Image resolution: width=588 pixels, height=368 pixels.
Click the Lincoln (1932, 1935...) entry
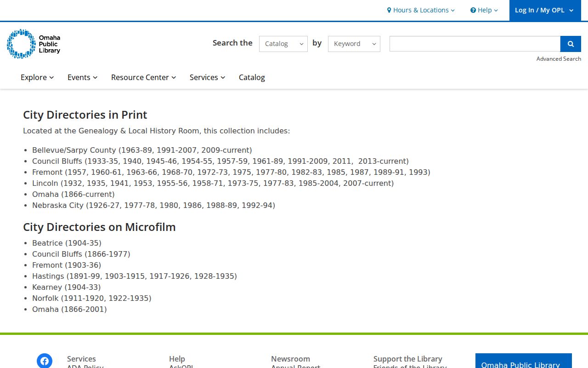point(213,183)
